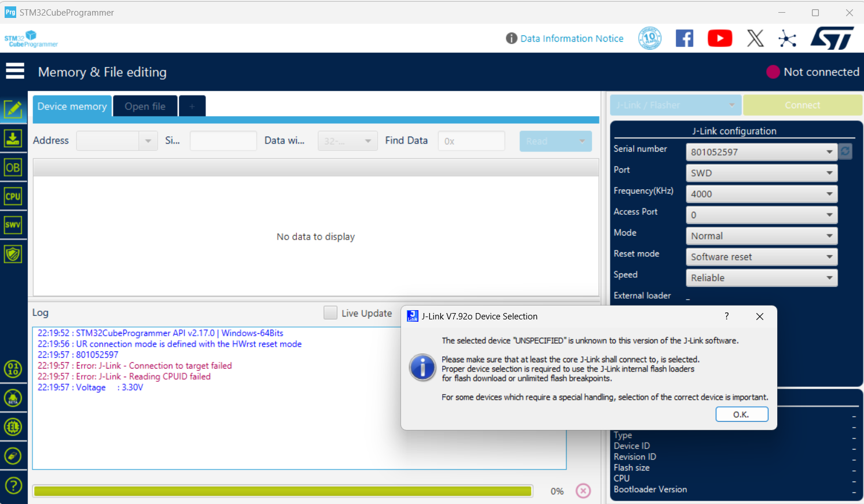864x504 pixels.
Task: Enable the Live Update checkbox
Action: [x=330, y=312]
